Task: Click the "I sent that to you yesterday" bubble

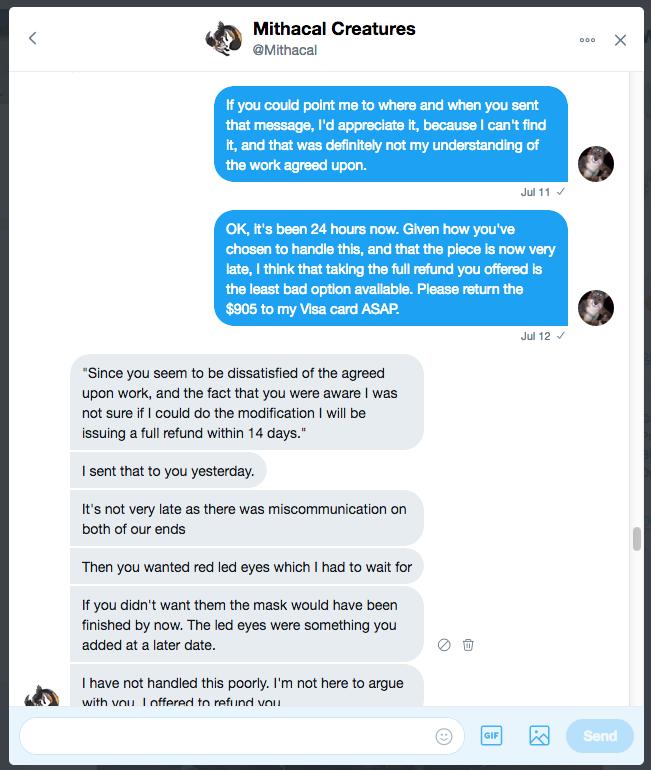Action: 168,470
